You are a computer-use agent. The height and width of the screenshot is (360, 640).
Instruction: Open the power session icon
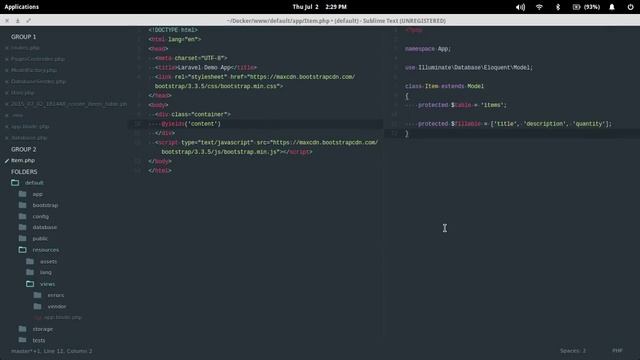(x=630, y=7)
